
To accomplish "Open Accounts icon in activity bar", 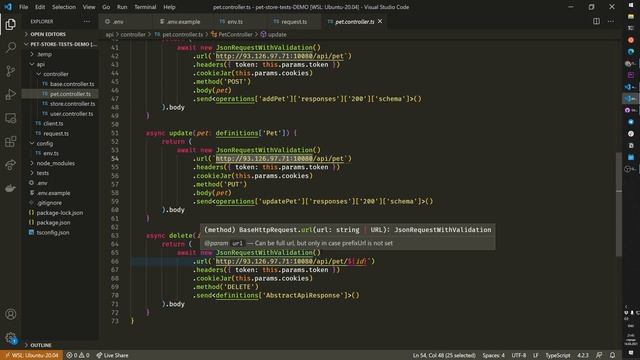I will coord(11,314).
